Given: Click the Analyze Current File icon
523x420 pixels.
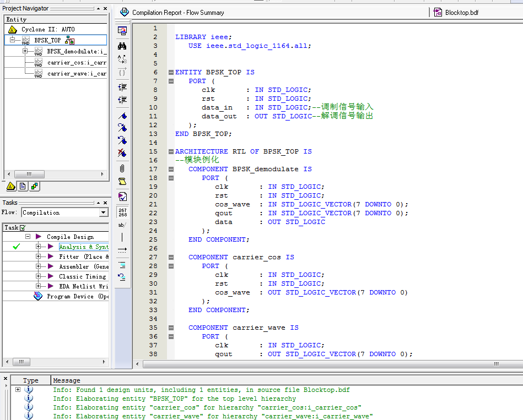Looking at the screenshot, I should point(122,197).
